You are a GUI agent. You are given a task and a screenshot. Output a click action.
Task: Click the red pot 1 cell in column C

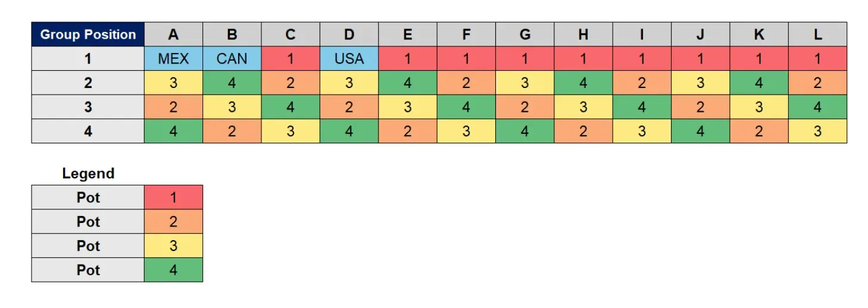point(290,59)
